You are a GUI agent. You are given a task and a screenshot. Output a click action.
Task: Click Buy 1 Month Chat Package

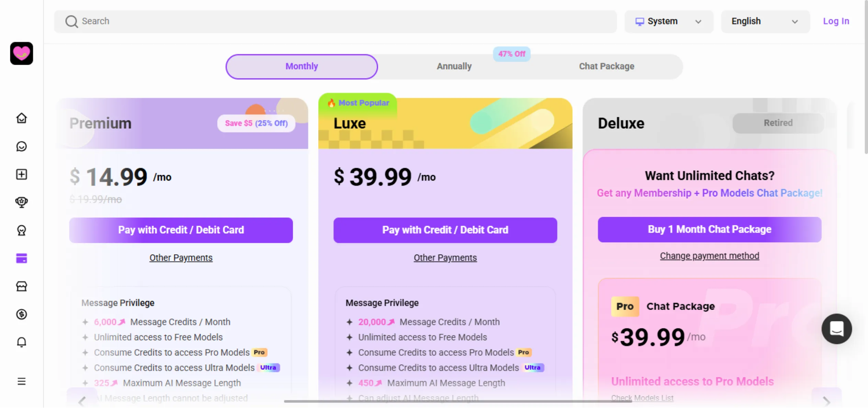click(709, 229)
